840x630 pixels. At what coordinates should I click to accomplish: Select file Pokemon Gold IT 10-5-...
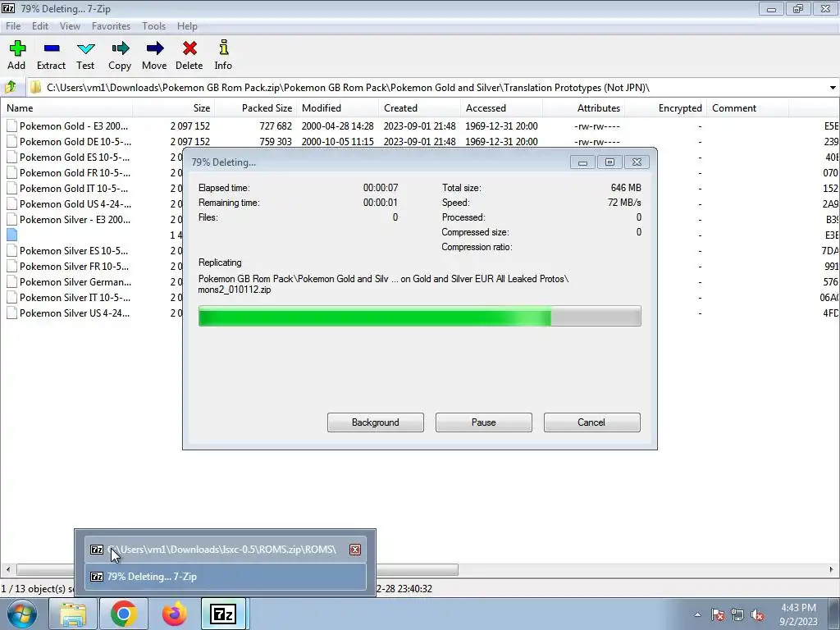pos(74,188)
